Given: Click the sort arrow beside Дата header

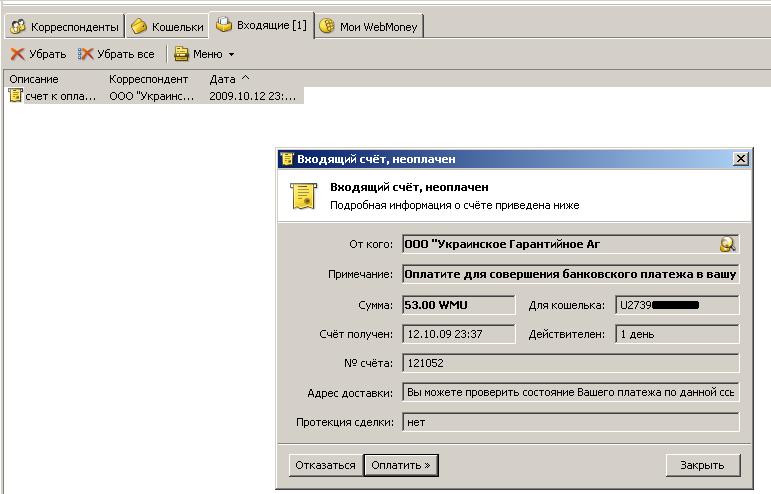Looking at the screenshot, I should [245, 77].
